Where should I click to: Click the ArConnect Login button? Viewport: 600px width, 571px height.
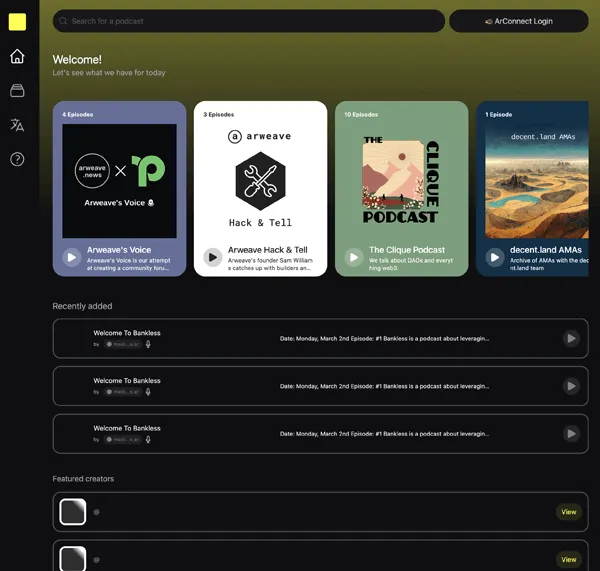(x=519, y=21)
